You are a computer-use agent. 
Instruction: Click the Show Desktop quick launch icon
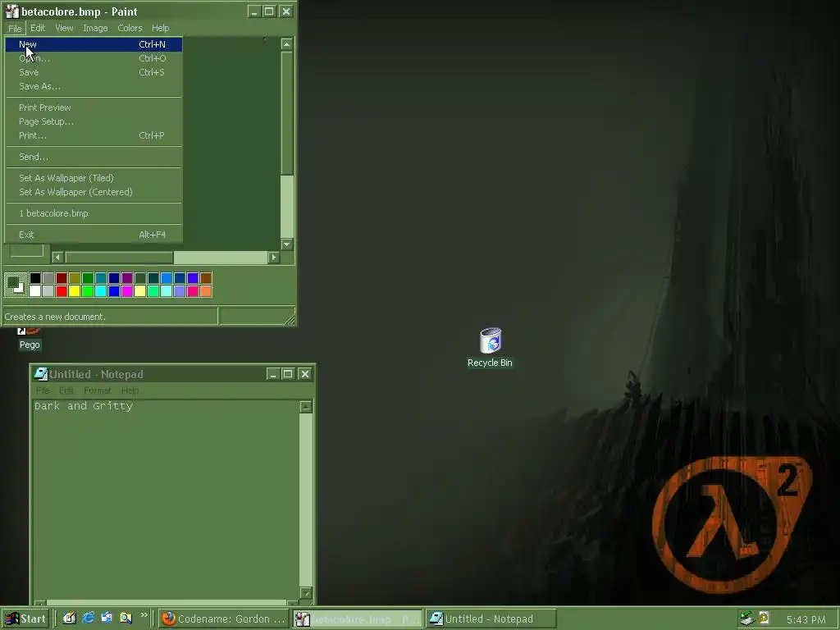(70, 619)
